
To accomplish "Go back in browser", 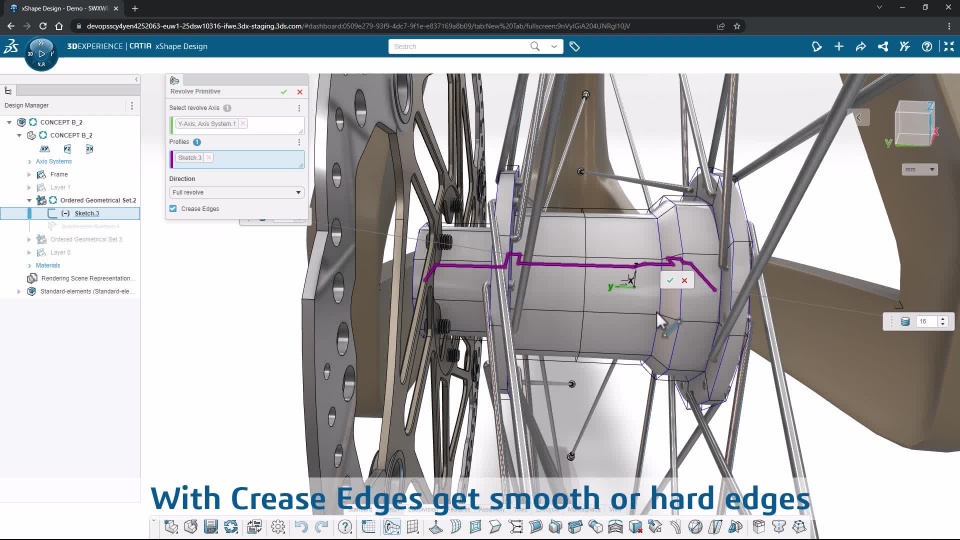I will tap(11, 26).
